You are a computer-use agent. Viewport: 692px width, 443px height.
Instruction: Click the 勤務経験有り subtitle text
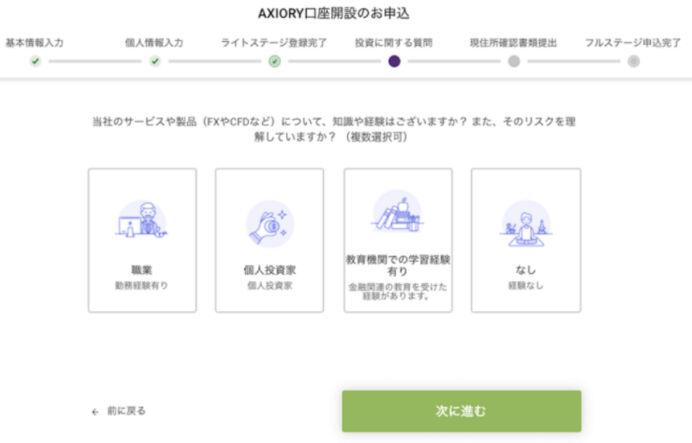pyautogui.click(x=142, y=286)
